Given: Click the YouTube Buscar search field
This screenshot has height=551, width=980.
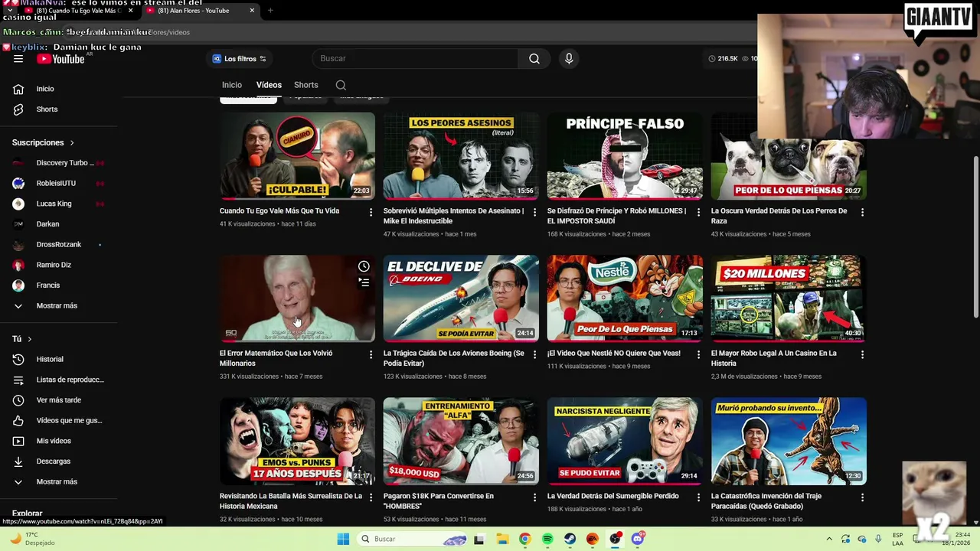Looking at the screenshot, I should coord(416,59).
